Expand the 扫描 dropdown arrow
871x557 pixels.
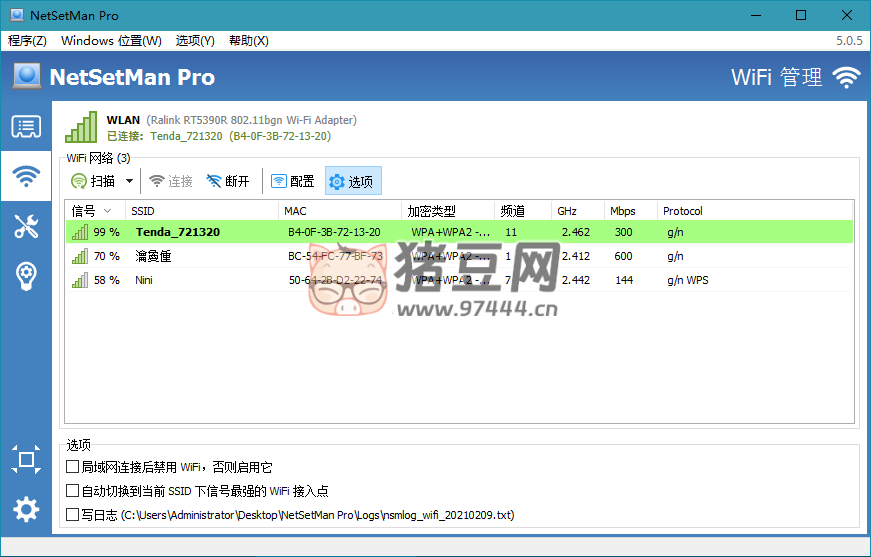pyautogui.click(x=129, y=181)
